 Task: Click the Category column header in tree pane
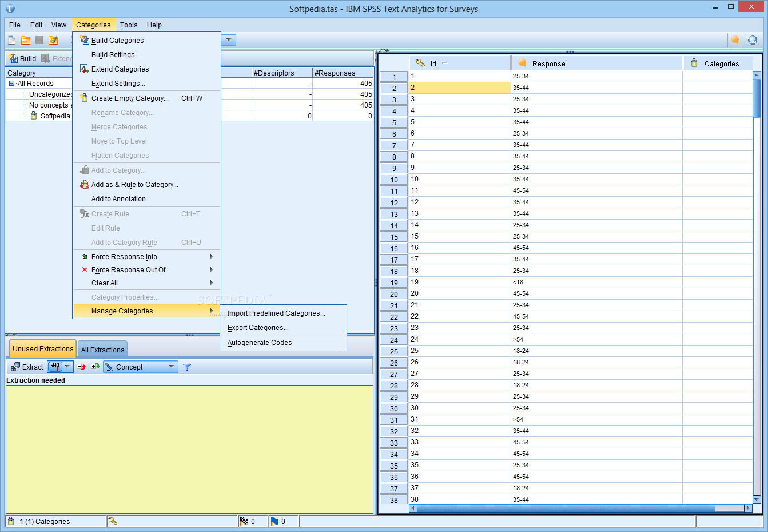click(x=39, y=73)
